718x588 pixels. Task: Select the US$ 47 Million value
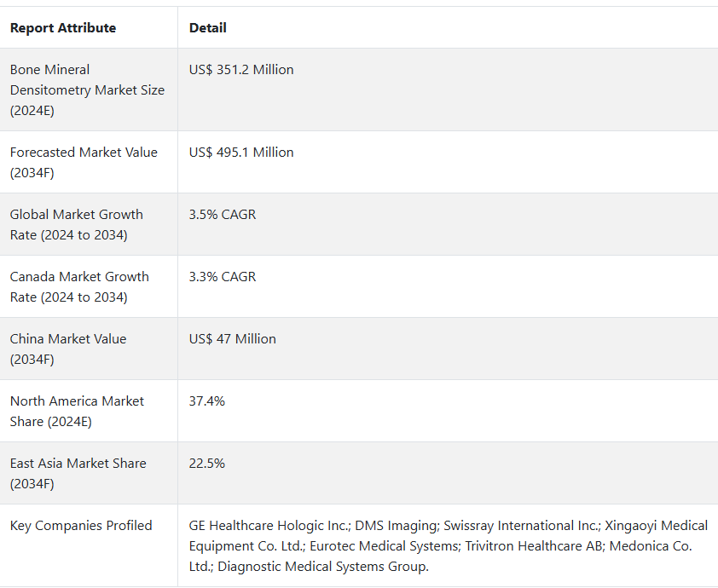pos(233,339)
